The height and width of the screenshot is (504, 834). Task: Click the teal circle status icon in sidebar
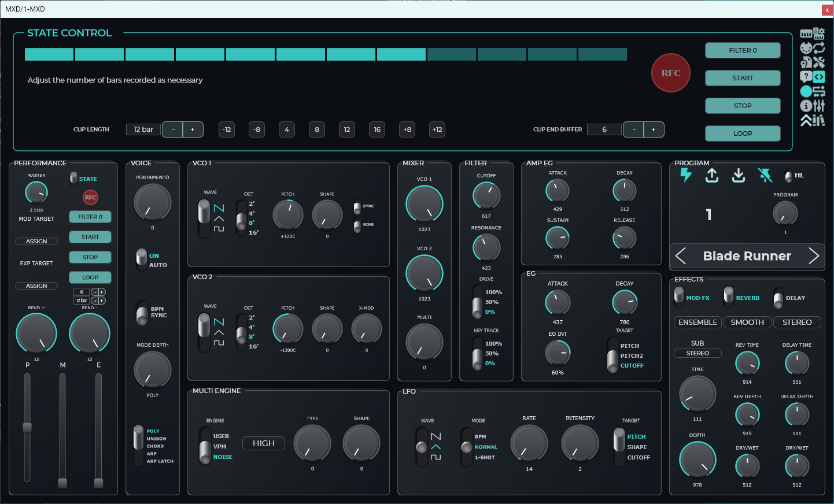(x=806, y=91)
